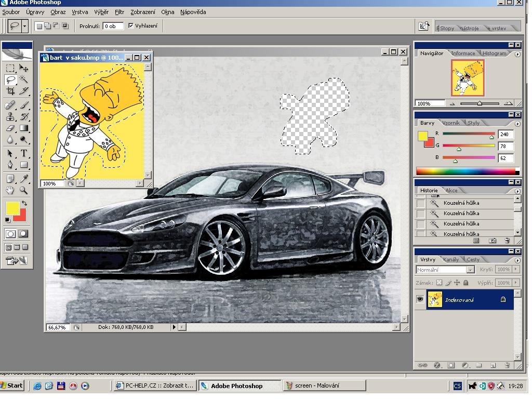
Task: Select the Hand tool
Action: pyautogui.click(x=10, y=190)
